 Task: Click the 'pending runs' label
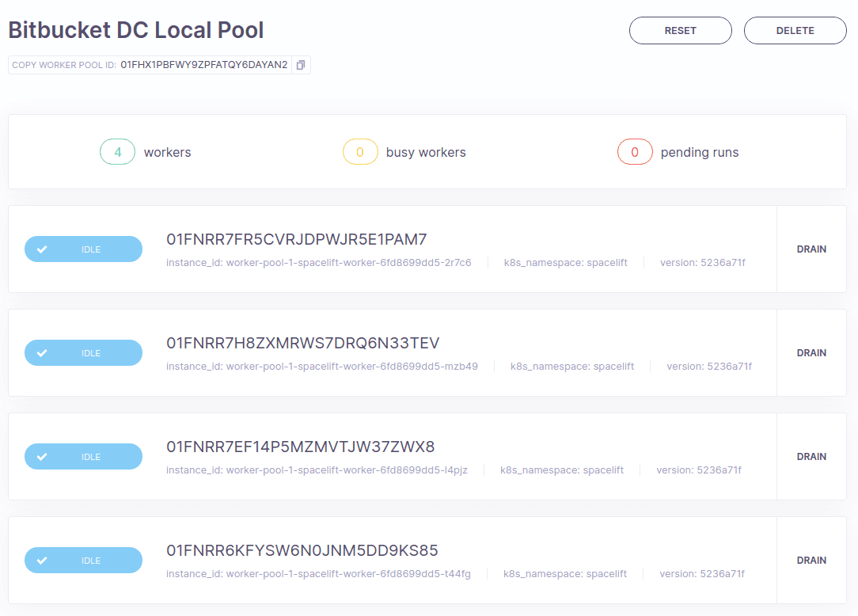[700, 152]
